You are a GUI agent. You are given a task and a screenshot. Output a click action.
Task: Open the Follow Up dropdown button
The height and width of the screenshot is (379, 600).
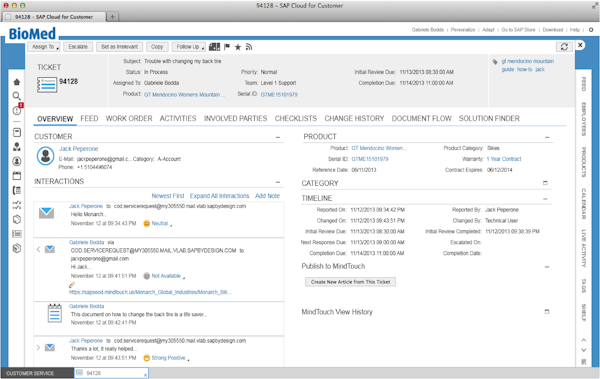tap(188, 47)
